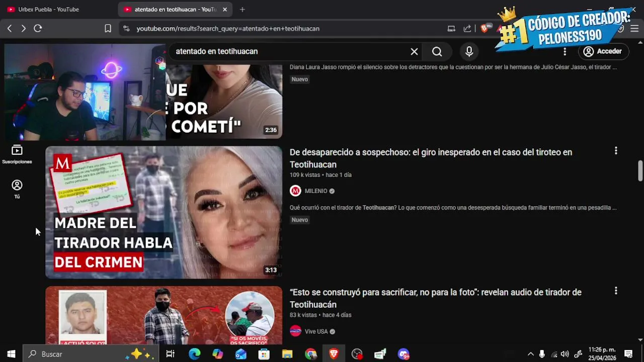Select the atentado en teotihuacan tab
This screenshot has height=362, width=644.
click(175, 10)
